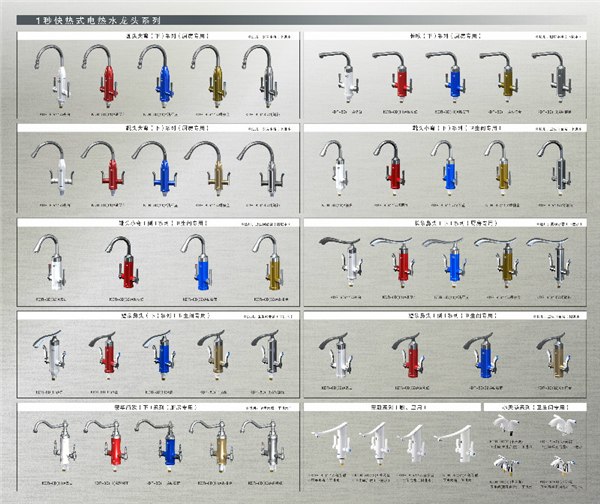Select lower-left chrome faucet in bottom-right small panel

(505, 465)
